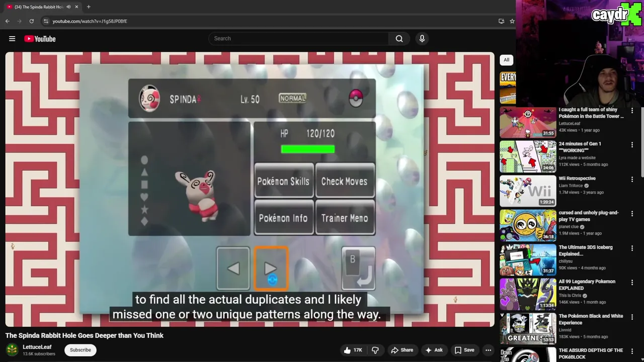Select The Spinda Rabbit Hole browser tab
The image size is (644, 362).
pos(42,7)
